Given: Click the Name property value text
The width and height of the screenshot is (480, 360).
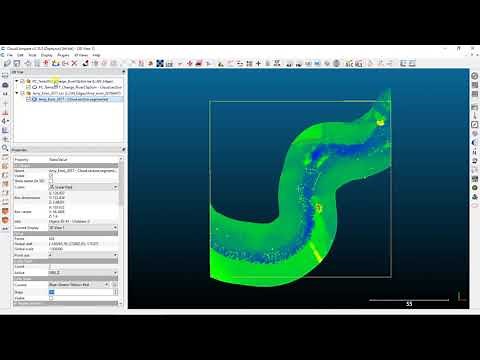Looking at the screenshot, I should coord(83,170).
